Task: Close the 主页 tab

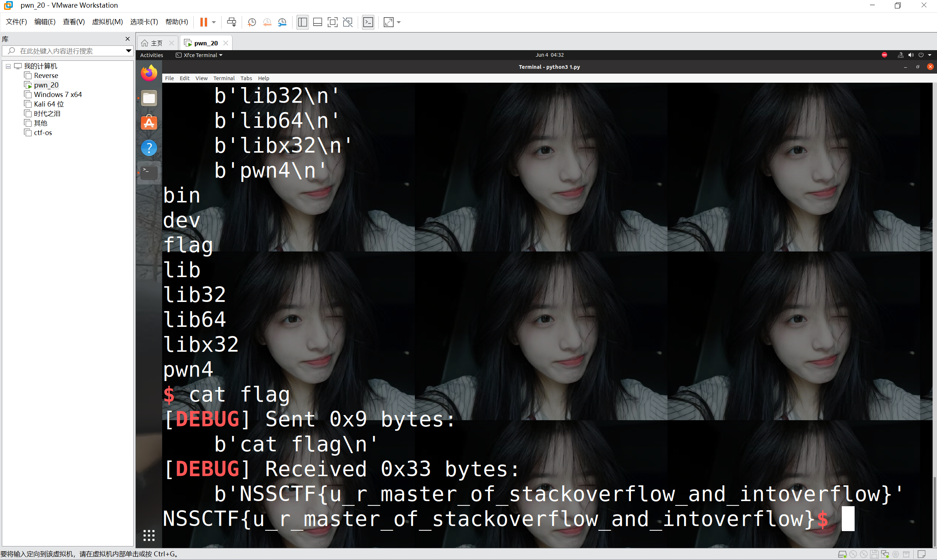Action: 172,43
